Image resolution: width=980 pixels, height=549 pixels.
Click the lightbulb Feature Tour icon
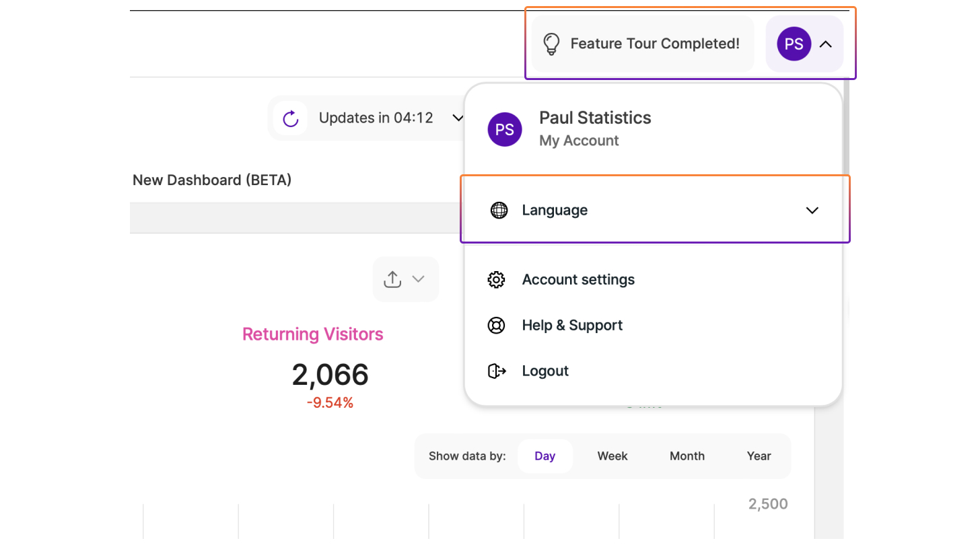tap(551, 44)
